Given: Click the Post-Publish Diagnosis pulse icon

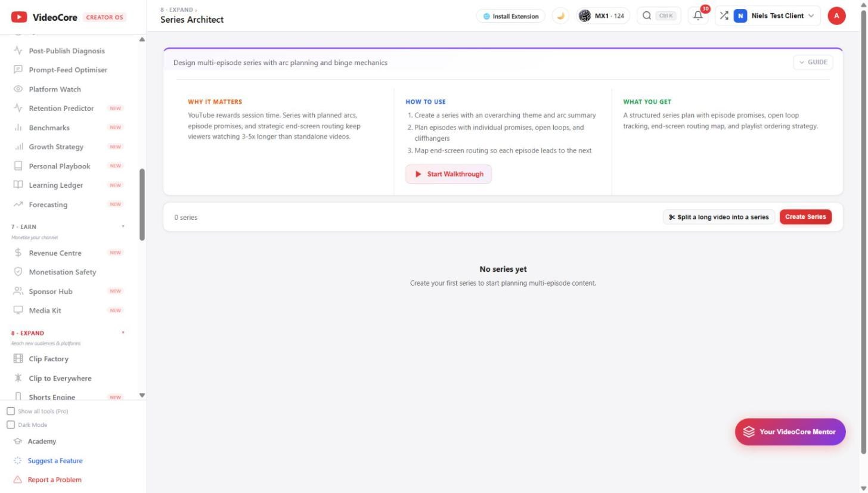Looking at the screenshot, I should (x=18, y=51).
